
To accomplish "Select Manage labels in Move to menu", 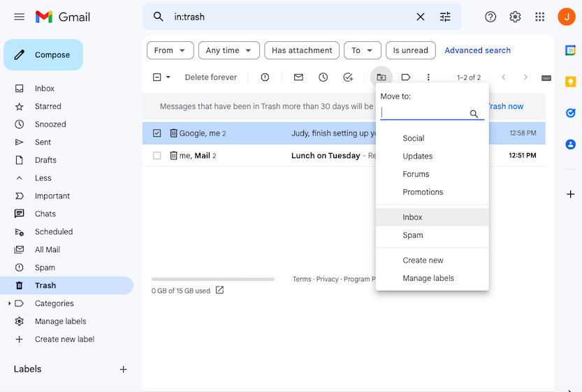I will [432, 278].
